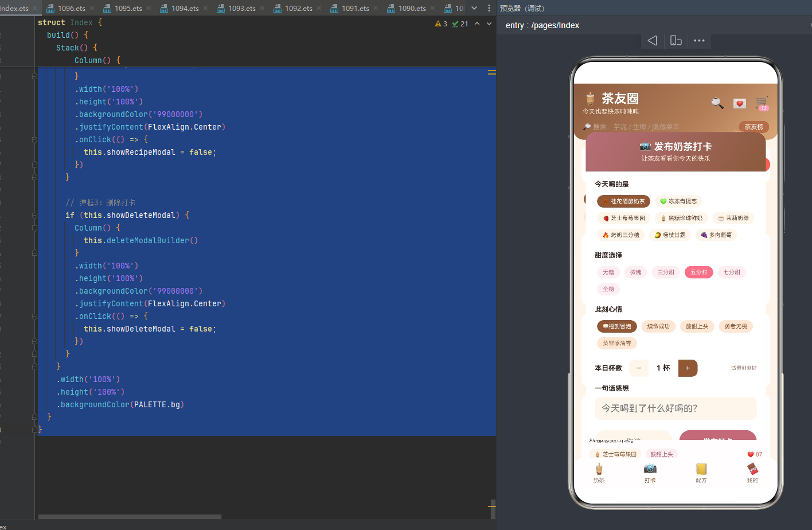Decrease cup count with minus button
Viewport: 812px width, 530px height.
(639, 368)
